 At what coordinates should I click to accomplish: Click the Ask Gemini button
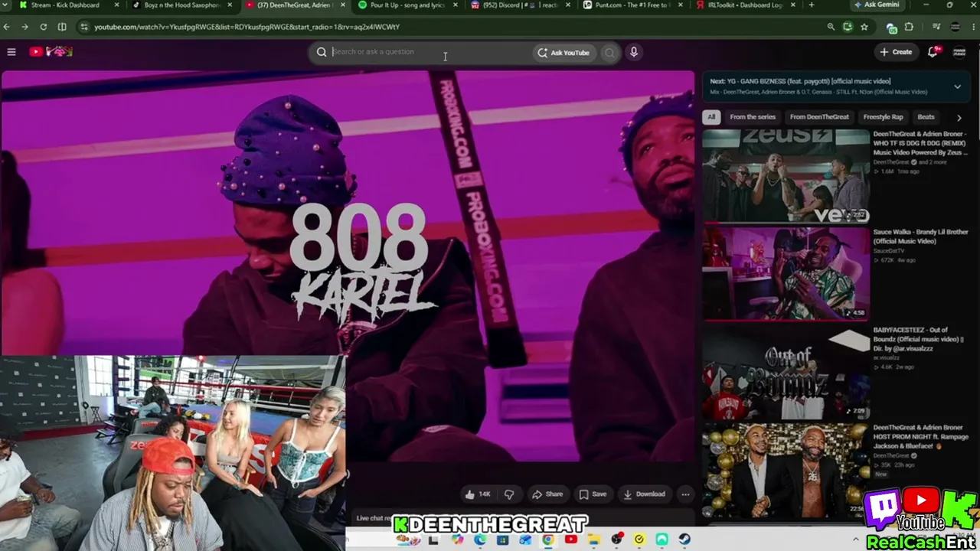pos(878,5)
